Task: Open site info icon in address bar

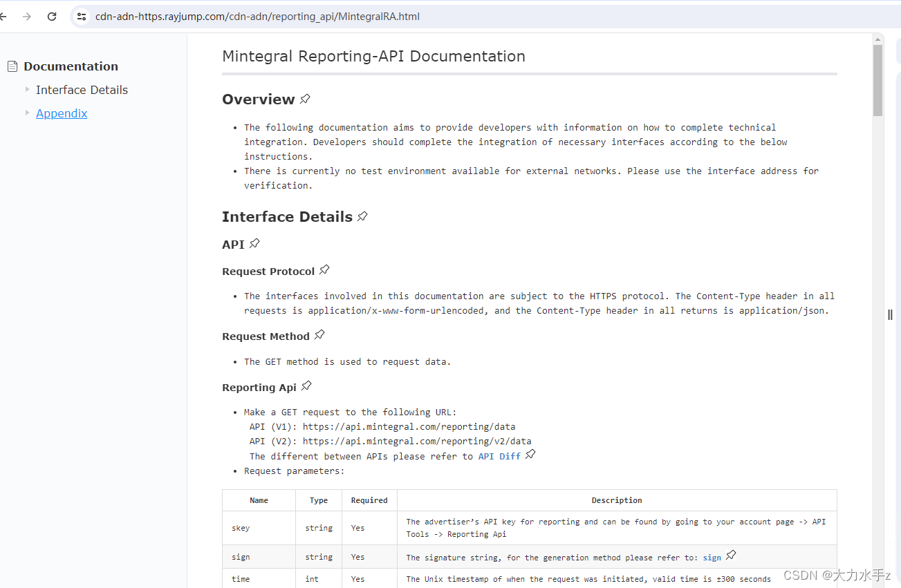Action: tap(82, 17)
